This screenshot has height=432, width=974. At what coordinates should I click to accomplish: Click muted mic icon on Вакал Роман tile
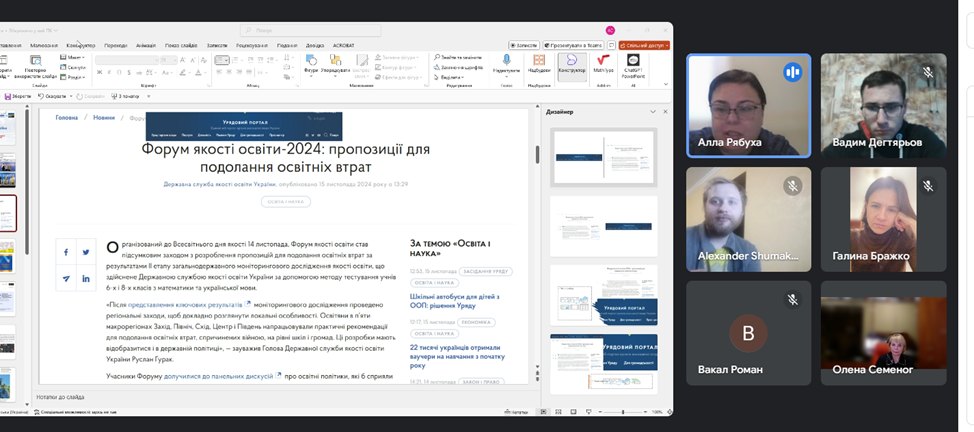tap(792, 300)
